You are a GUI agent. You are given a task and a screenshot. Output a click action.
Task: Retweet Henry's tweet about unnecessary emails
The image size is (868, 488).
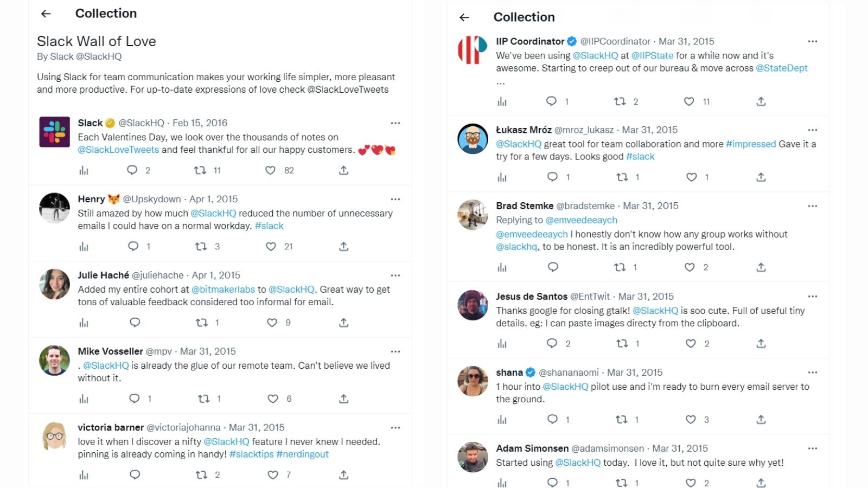[201, 246]
